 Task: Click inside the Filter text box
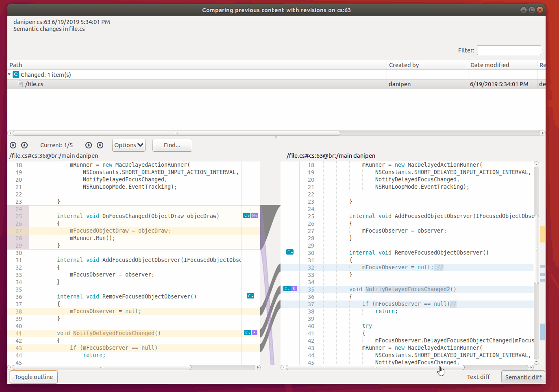coord(509,50)
